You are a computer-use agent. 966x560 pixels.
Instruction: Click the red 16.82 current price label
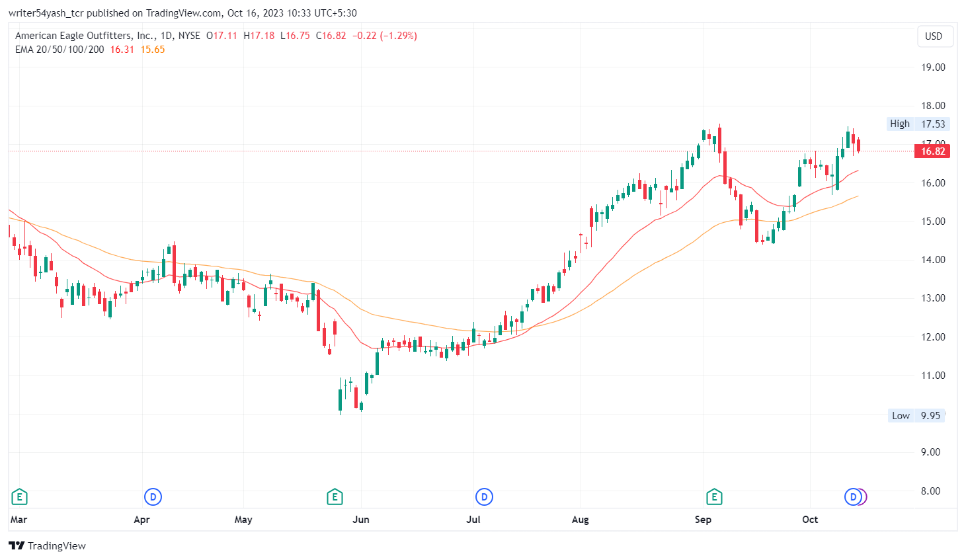(x=933, y=151)
